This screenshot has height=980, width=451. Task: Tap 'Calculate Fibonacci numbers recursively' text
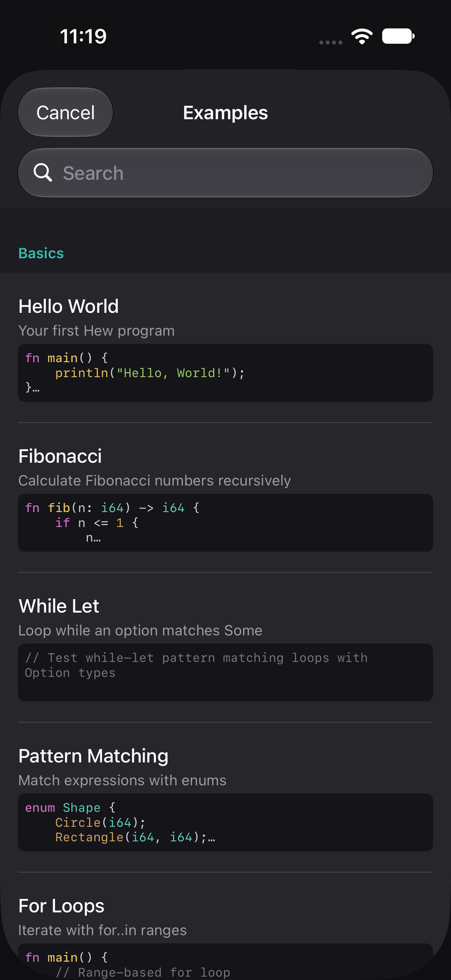[x=154, y=481]
